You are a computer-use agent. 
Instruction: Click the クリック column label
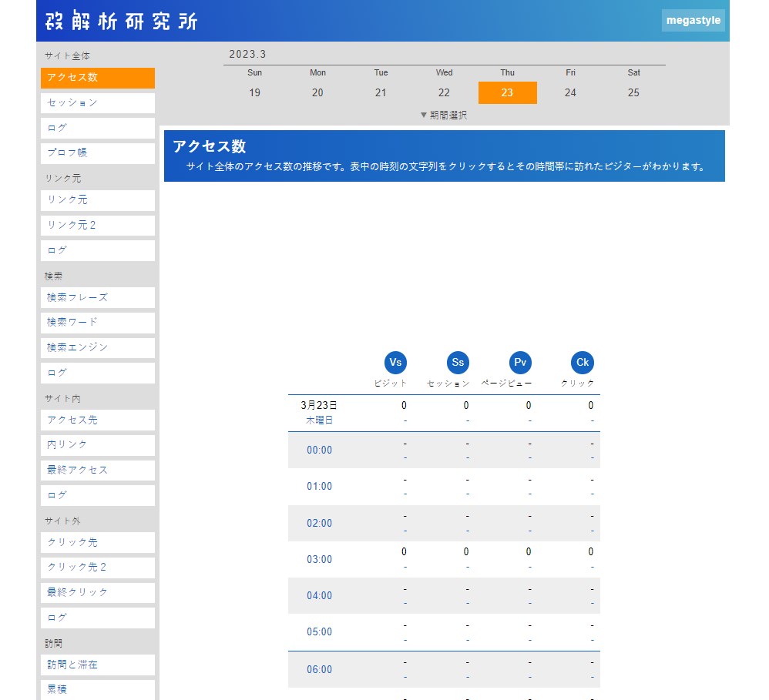(577, 383)
